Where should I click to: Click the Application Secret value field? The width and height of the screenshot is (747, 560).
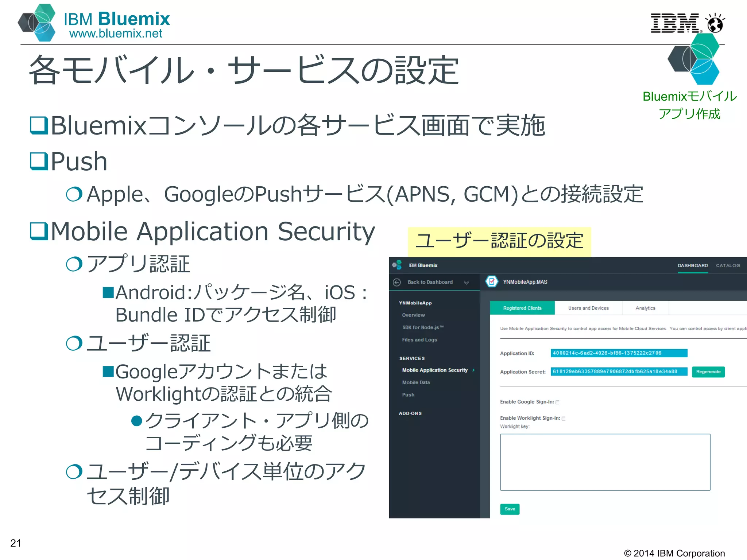pyautogui.click(x=619, y=372)
